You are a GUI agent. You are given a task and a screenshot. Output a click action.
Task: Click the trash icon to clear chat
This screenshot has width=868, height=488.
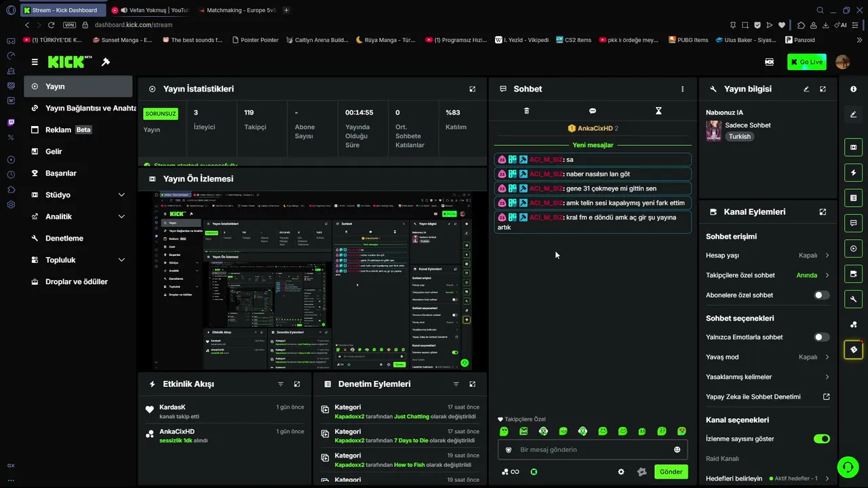pyautogui.click(x=526, y=110)
